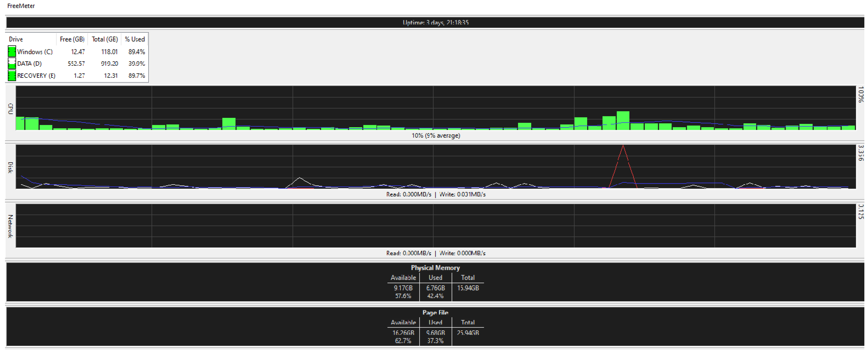Click the RECOVERY (E) drive usage icon
The image size is (868, 354).
[x=12, y=75]
